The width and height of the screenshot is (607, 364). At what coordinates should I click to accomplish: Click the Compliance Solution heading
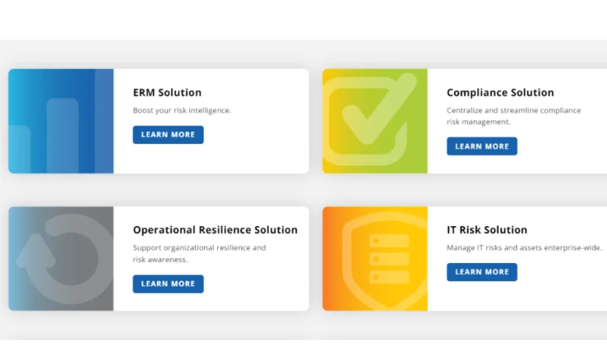pos(500,93)
